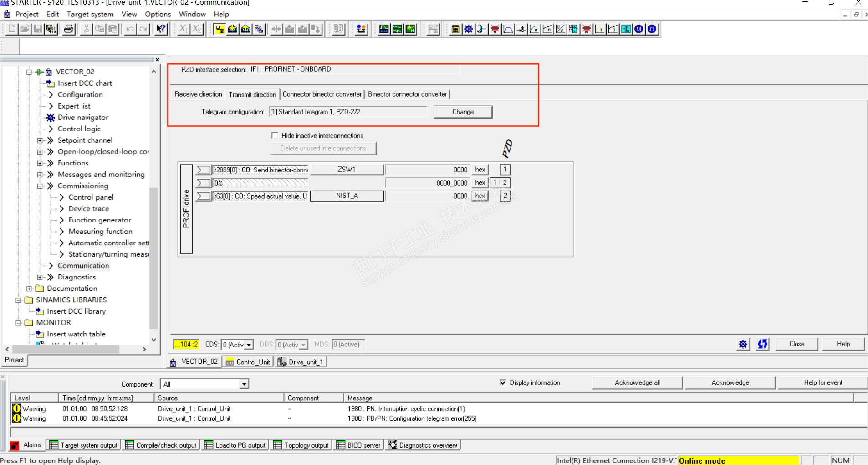Viewport: 868px width, 465px height.
Task: Click the Acknowledge all button
Action: [x=637, y=382]
